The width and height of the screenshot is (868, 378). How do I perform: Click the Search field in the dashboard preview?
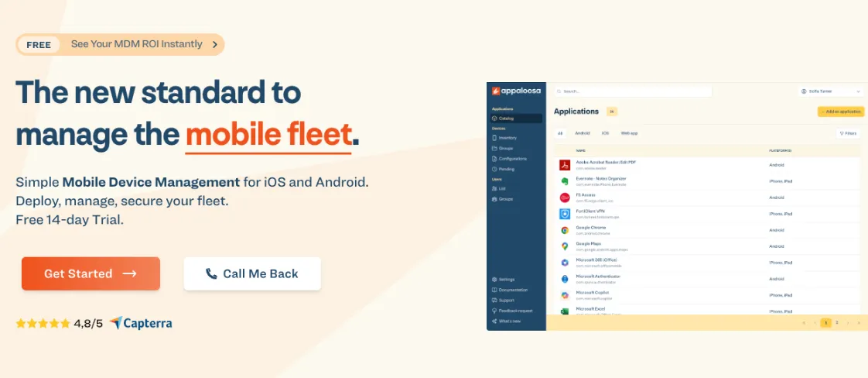click(634, 91)
